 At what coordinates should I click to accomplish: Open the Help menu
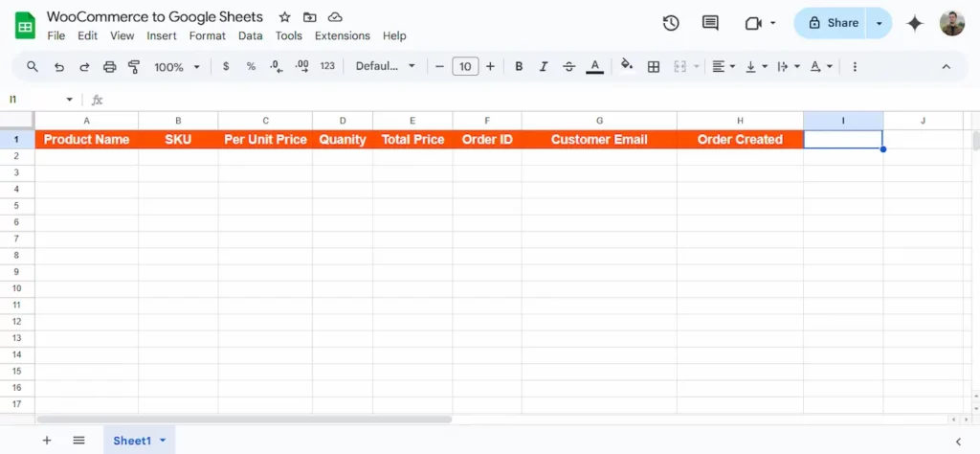tap(394, 35)
